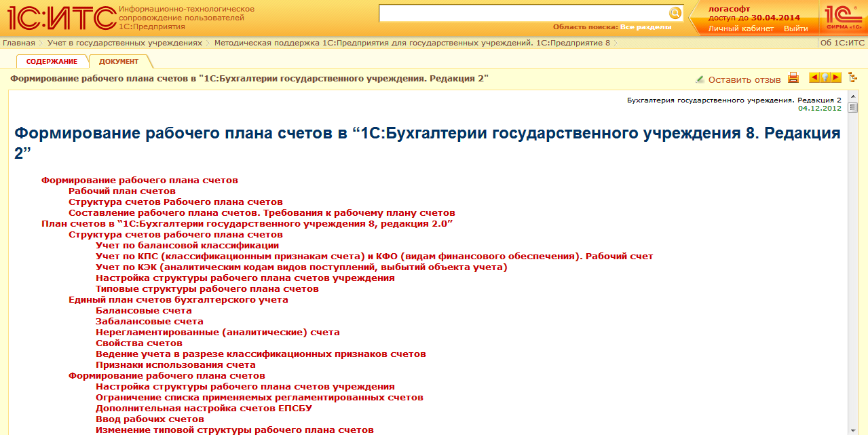
Task: Open Нерегламентированные (аналитические) счета
Action: point(218,333)
